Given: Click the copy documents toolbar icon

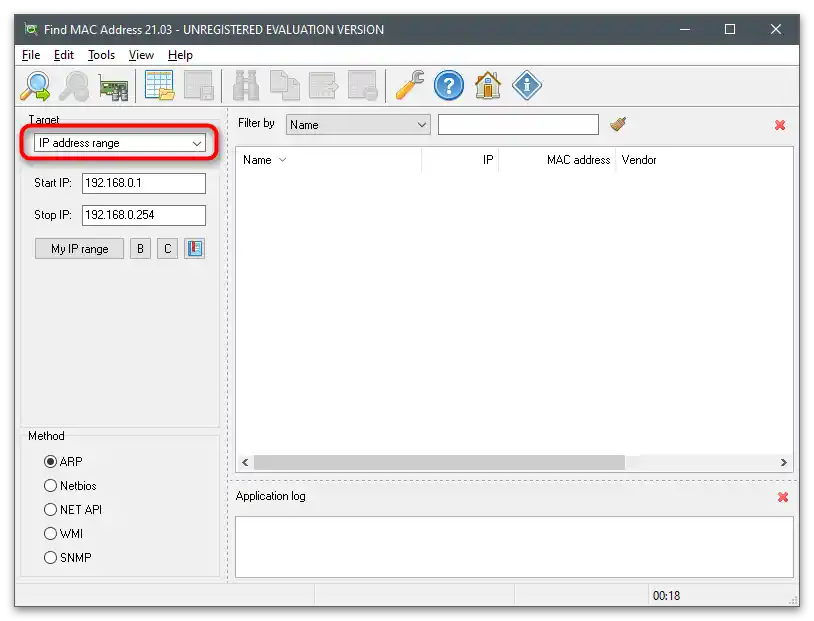Looking at the screenshot, I should point(284,85).
